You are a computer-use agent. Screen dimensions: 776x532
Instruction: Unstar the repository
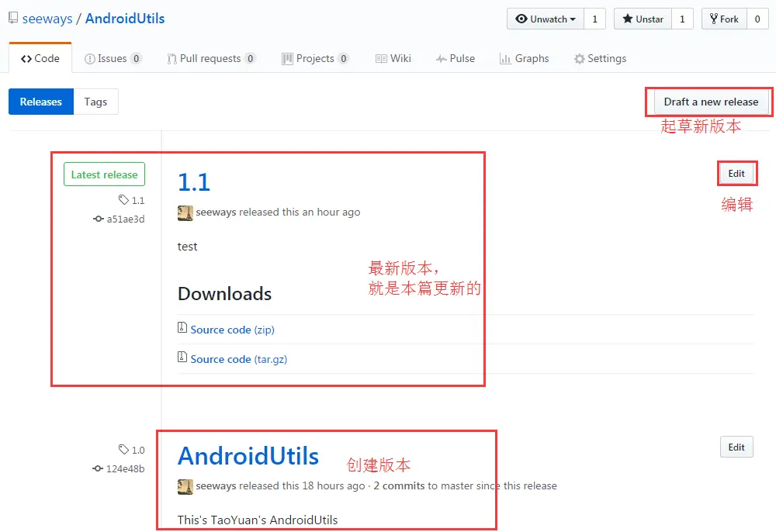[x=643, y=19]
